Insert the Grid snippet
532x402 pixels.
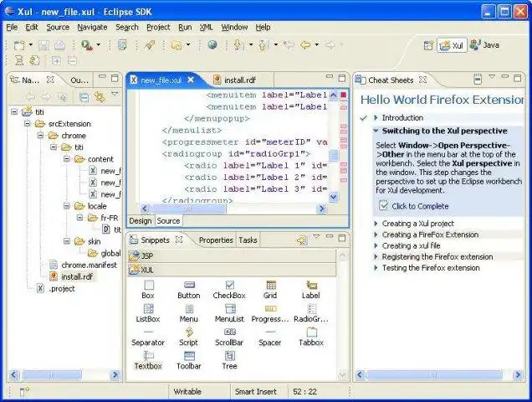click(x=270, y=290)
